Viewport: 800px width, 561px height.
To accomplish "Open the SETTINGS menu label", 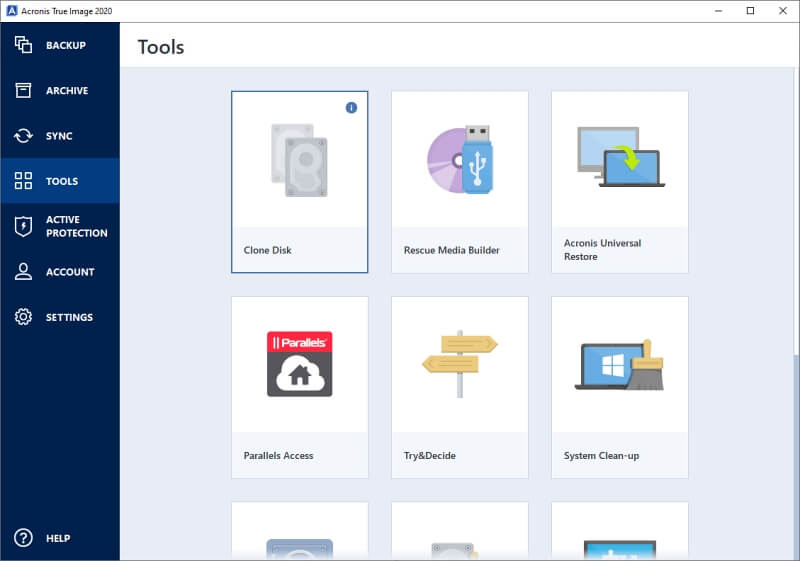I will point(69,317).
